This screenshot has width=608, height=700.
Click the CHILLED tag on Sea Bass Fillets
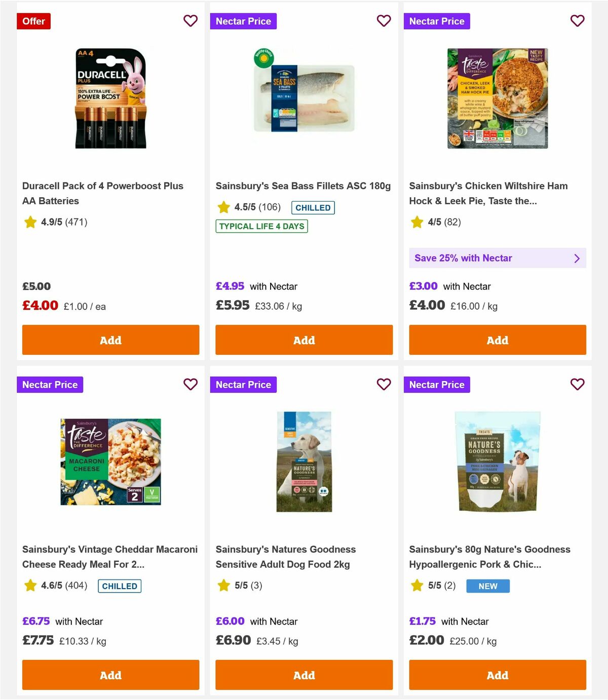pyautogui.click(x=313, y=207)
